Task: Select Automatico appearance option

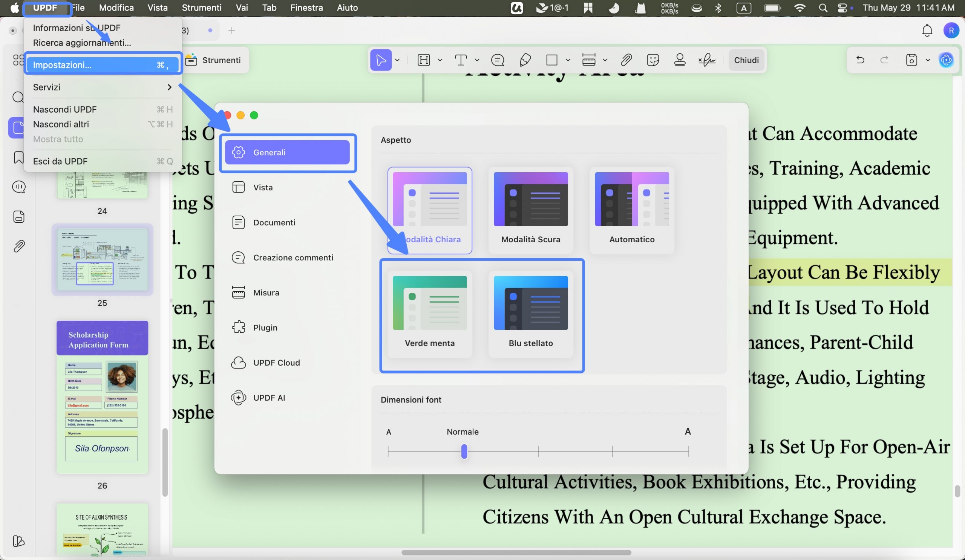Action: tap(631, 211)
